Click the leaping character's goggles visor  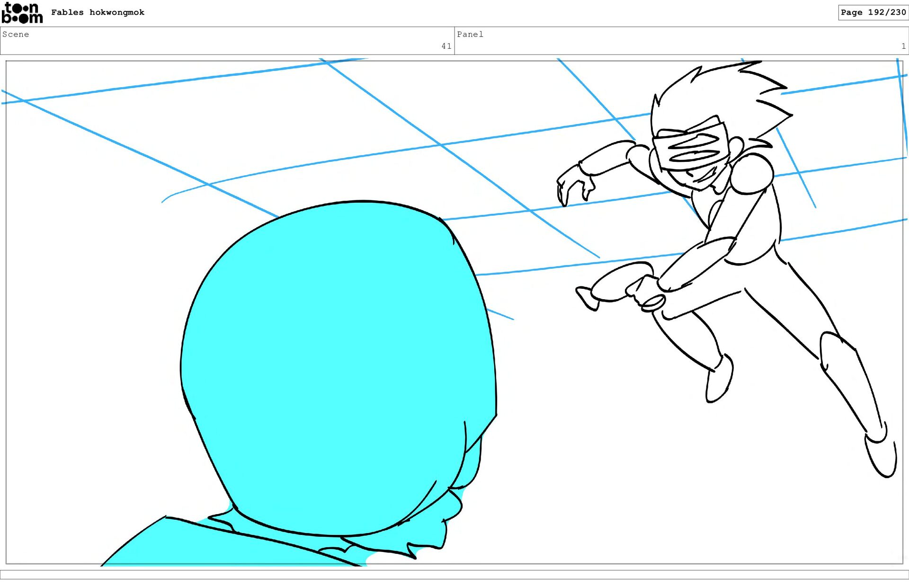coord(692,147)
